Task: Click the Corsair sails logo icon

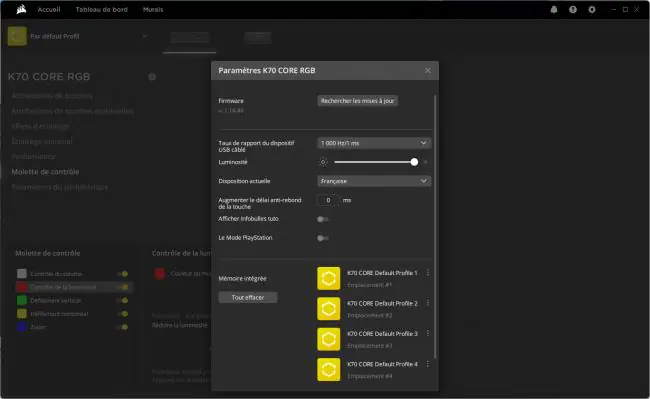Action: (x=21, y=9)
